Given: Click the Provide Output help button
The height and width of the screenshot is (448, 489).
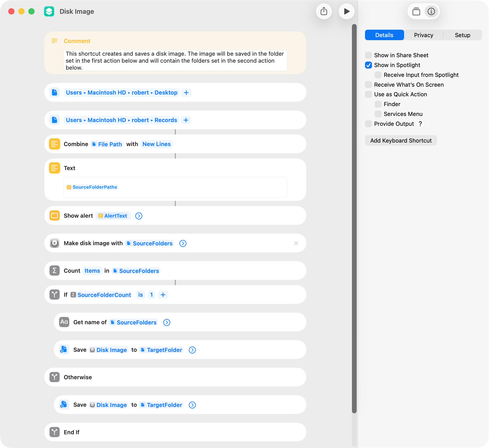Looking at the screenshot, I should 420,124.
